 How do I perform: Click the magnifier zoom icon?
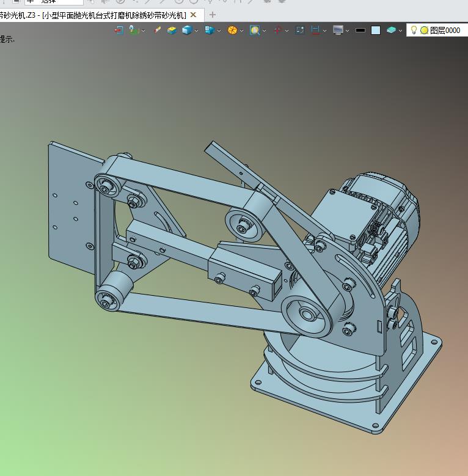point(255,31)
